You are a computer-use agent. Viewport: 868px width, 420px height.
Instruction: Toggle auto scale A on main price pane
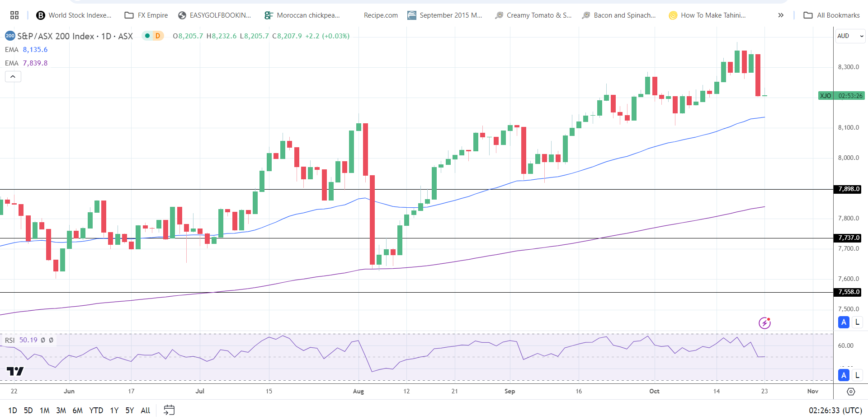point(844,322)
